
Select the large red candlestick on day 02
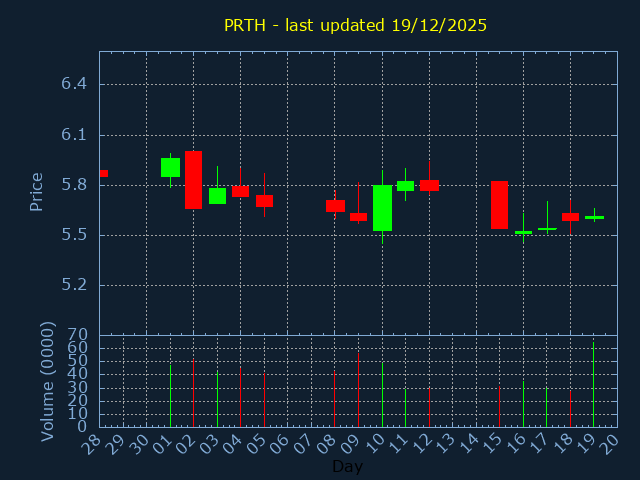(193, 180)
